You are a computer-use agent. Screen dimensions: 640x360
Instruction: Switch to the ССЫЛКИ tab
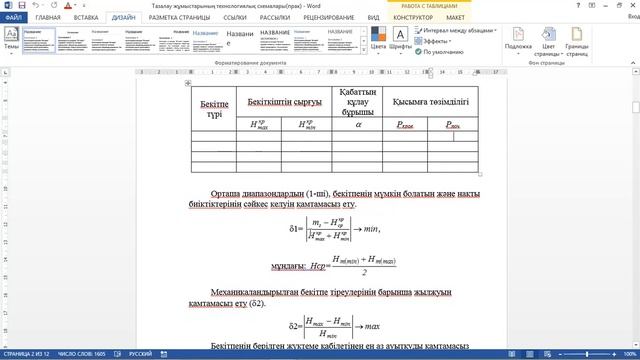[235, 18]
